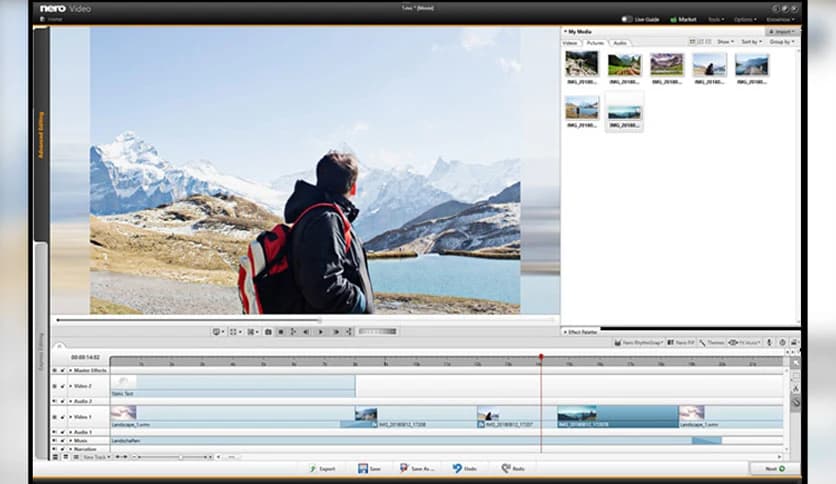Switch to the Audio tab
Screen dimensions: 836x484
pos(620,43)
